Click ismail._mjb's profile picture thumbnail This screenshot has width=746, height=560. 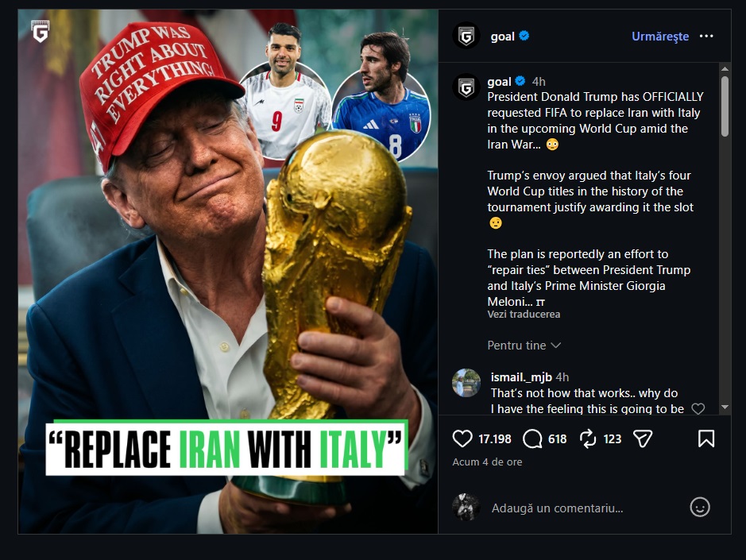466,383
